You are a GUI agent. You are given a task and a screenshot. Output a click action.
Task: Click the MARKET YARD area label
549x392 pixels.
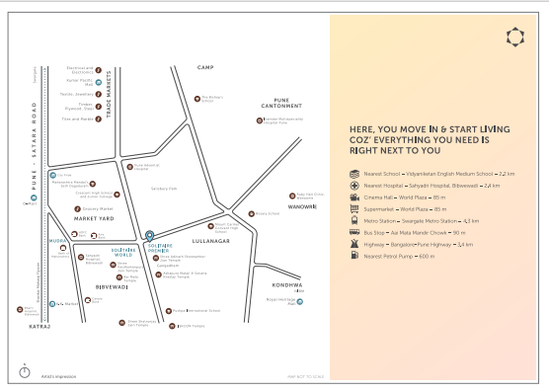94,218
